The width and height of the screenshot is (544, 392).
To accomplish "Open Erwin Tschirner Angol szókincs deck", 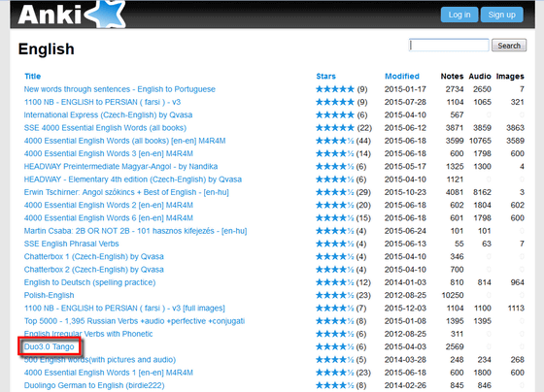I will 126,192.
